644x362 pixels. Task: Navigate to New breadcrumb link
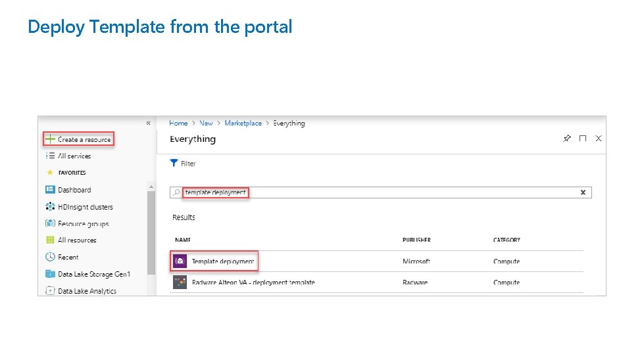point(207,124)
